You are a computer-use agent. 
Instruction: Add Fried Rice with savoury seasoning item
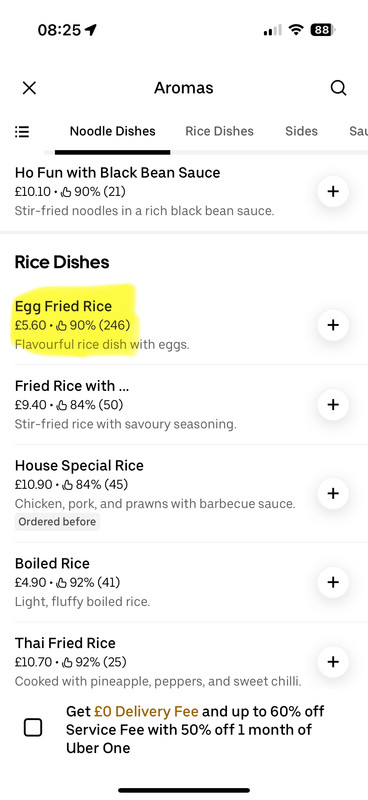[333, 405]
